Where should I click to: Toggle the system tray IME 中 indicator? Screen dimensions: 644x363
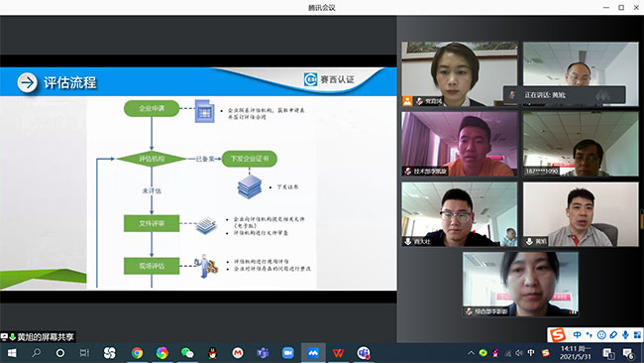[531, 353]
